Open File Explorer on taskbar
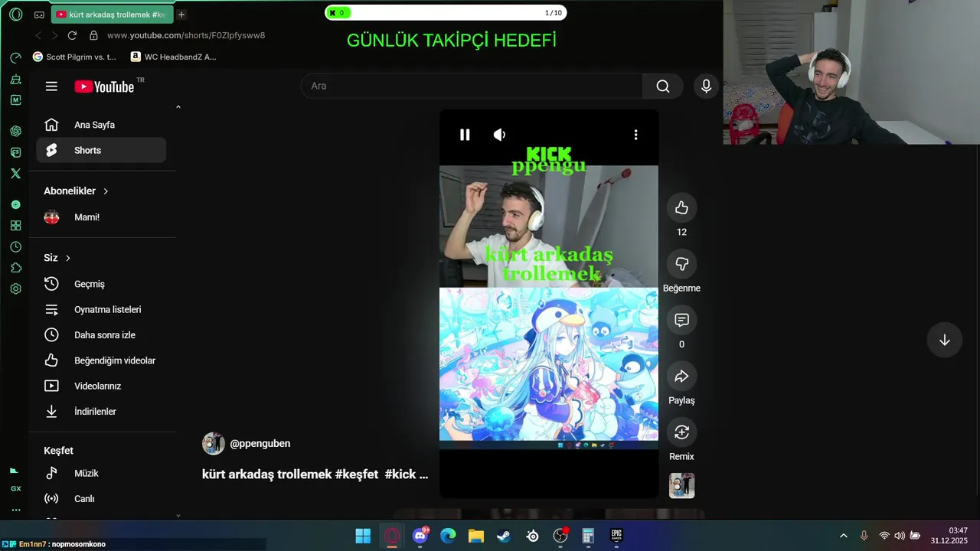This screenshot has height=551, width=980. pyautogui.click(x=476, y=536)
